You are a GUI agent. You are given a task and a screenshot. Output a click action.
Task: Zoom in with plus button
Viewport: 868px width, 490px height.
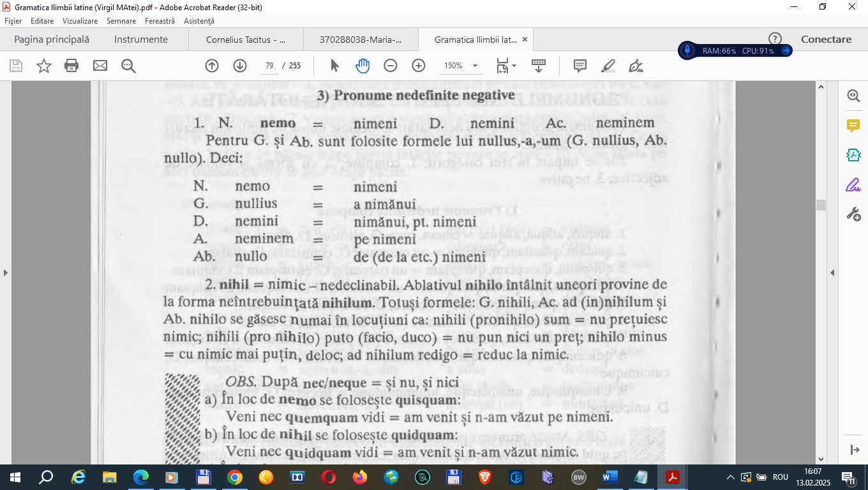click(419, 66)
